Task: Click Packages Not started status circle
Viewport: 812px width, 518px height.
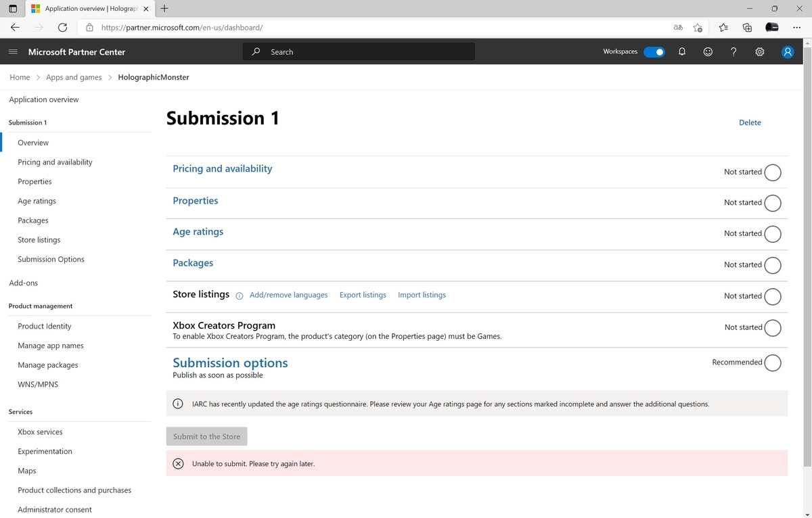Action: 773,265
